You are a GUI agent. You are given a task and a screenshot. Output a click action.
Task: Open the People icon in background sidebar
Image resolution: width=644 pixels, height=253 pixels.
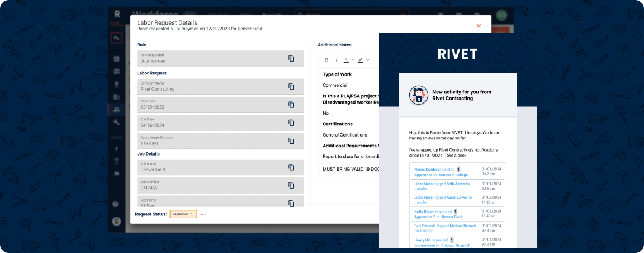click(117, 109)
